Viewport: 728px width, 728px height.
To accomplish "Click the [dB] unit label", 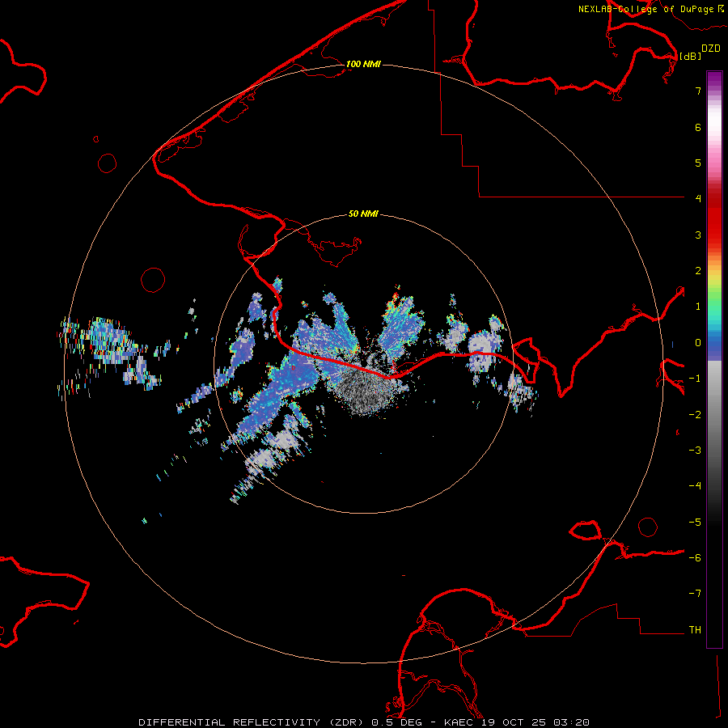I will (x=690, y=56).
